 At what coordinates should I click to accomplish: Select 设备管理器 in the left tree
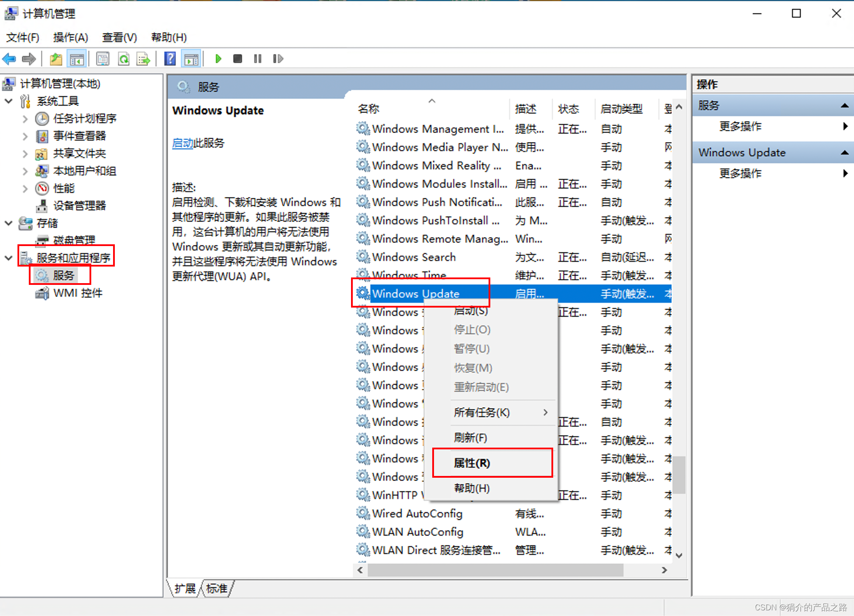(79, 205)
